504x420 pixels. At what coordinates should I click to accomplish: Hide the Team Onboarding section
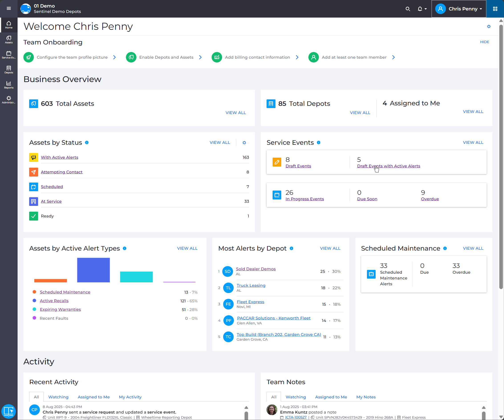[484, 42]
